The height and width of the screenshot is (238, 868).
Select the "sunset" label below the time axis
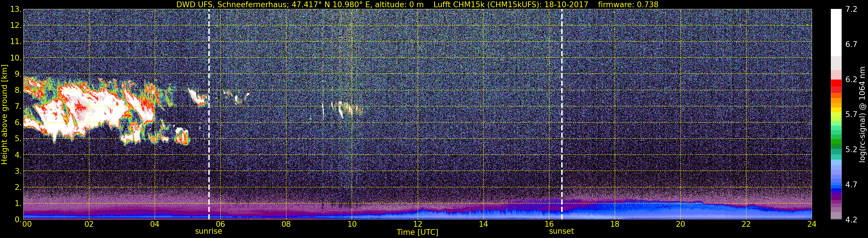tap(561, 231)
